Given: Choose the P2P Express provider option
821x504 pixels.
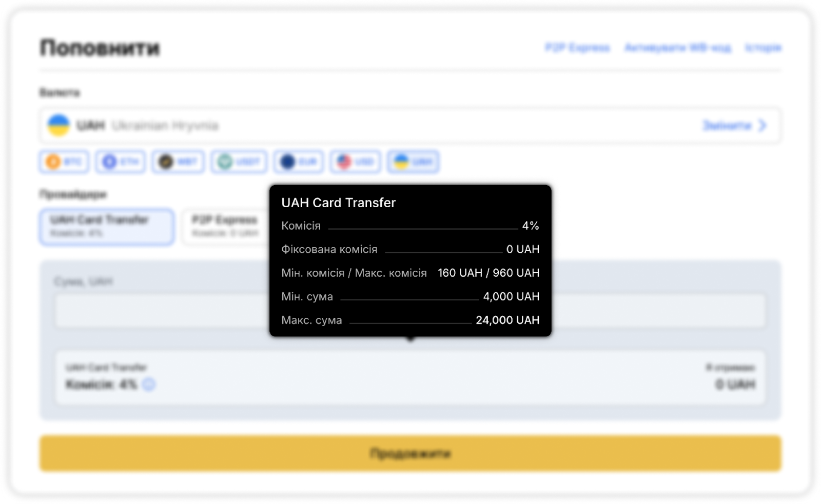Looking at the screenshot, I should click(225, 227).
